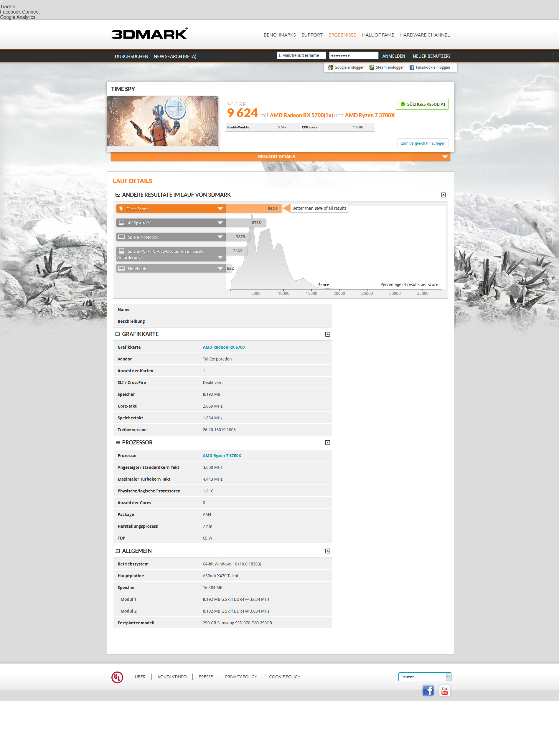The width and height of the screenshot is (559, 756).
Task: Click the Maximaler Turbokern Takt value 4.443 MHz
Action: point(212,479)
